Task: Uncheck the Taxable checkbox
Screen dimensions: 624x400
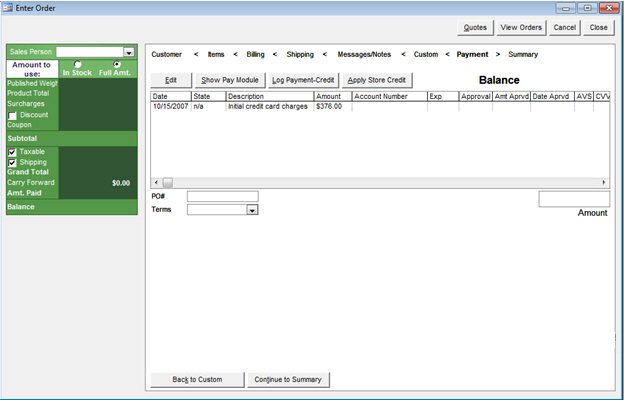Action: pyautogui.click(x=12, y=152)
